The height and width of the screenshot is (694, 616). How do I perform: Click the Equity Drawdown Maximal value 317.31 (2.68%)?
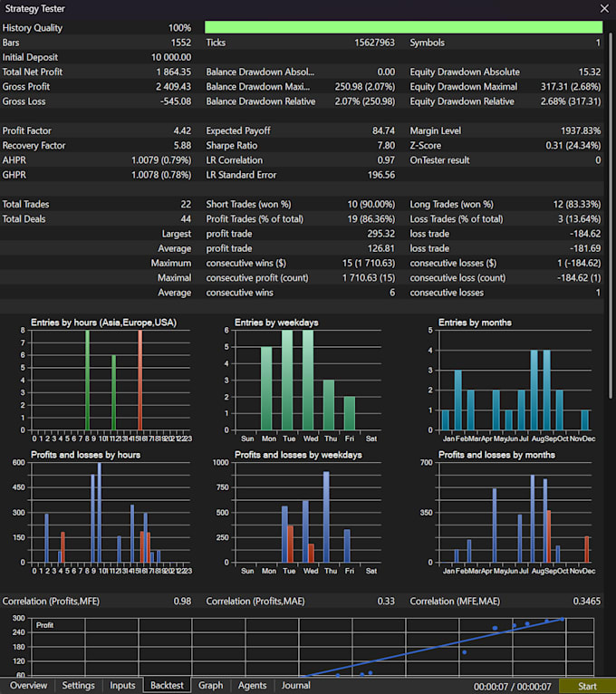tap(571, 86)
